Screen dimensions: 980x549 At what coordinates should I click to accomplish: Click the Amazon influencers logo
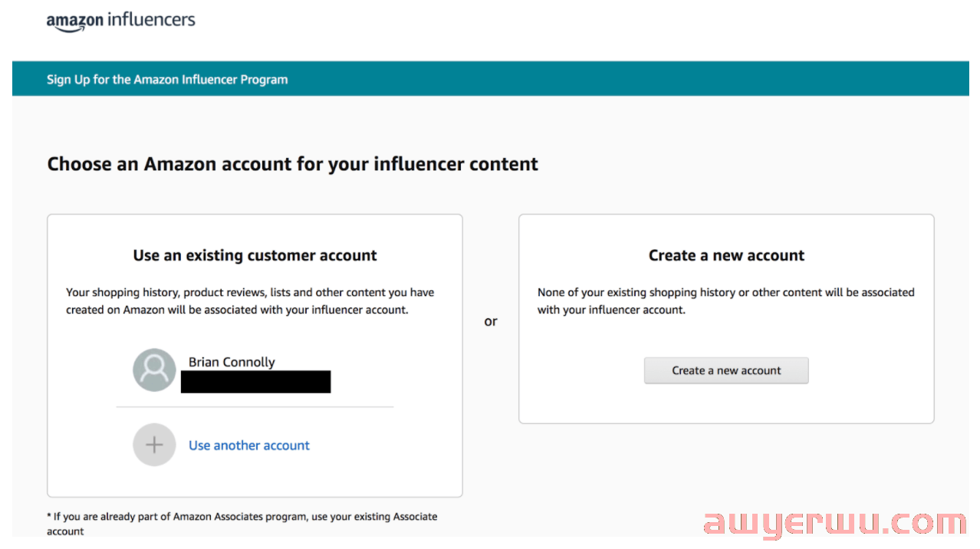click(121, 21)
